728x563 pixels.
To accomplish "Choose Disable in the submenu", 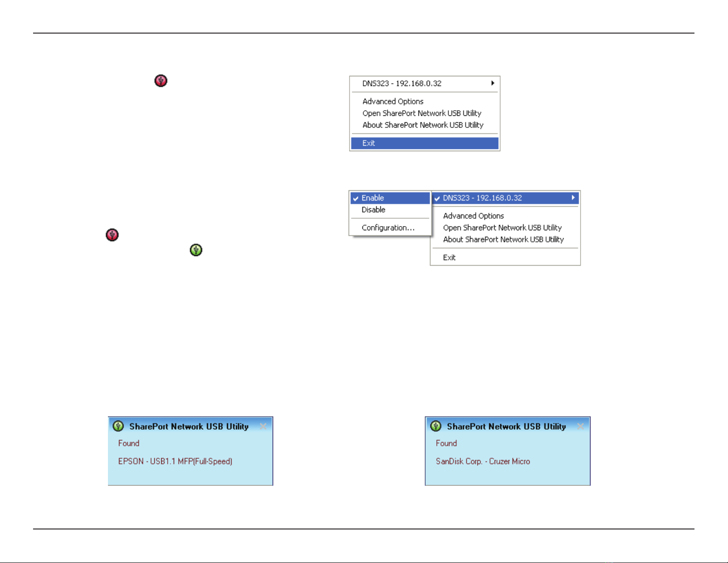I will click(390, 210).
